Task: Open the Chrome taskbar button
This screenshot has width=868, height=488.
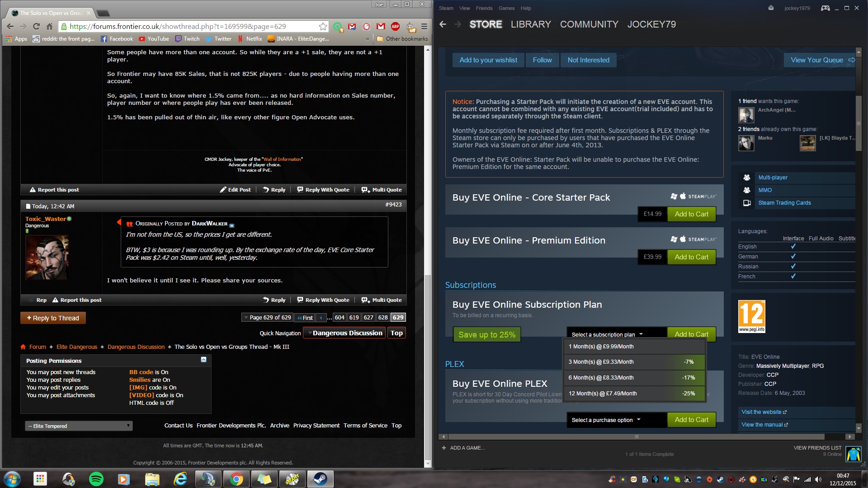Action: [x=236, y=479]
